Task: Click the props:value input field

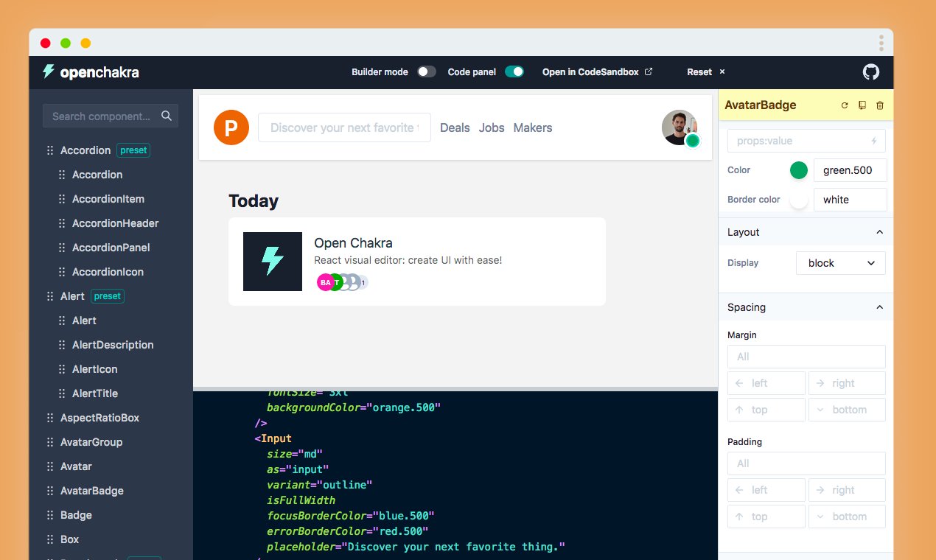Action: tap(806, 141)
